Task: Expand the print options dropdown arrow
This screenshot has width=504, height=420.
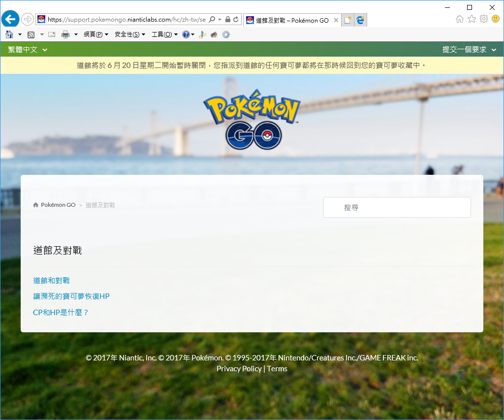Action: pos(76,34)
